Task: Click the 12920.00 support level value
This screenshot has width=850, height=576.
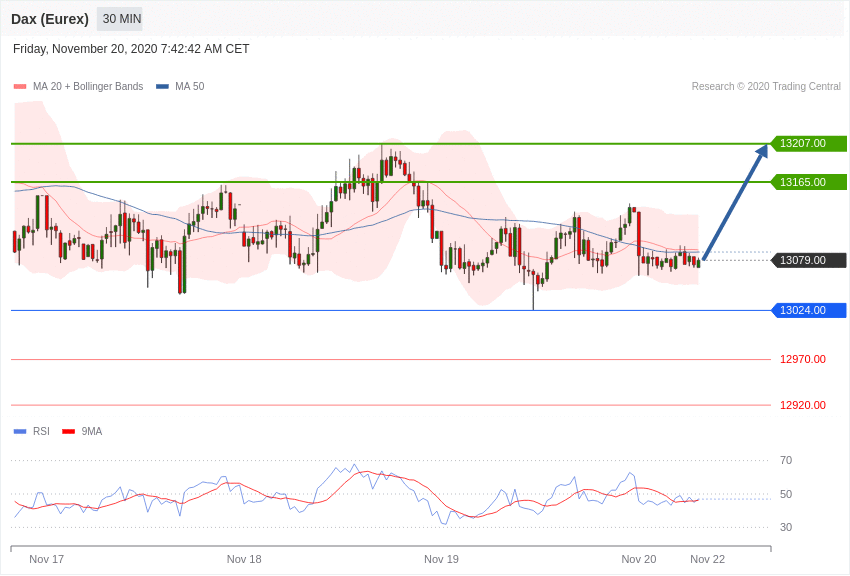Action: [x=803, y=405]
